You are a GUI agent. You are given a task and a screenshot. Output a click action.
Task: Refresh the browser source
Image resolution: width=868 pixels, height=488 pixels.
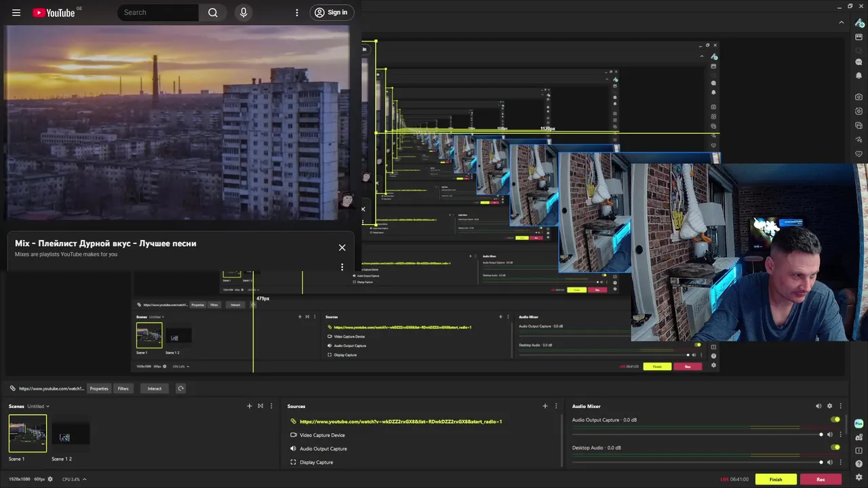[180, 388]
